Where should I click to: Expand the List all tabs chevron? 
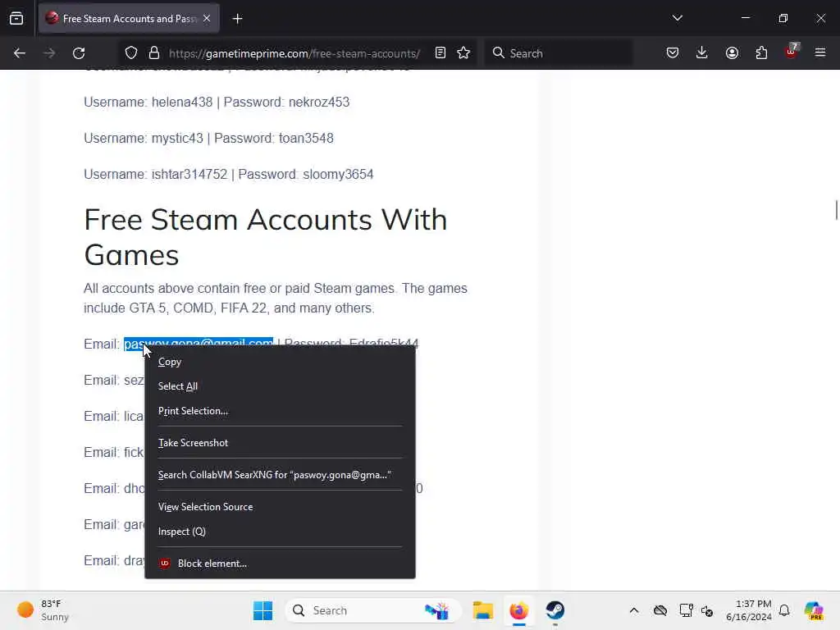[x=677, y=18]
